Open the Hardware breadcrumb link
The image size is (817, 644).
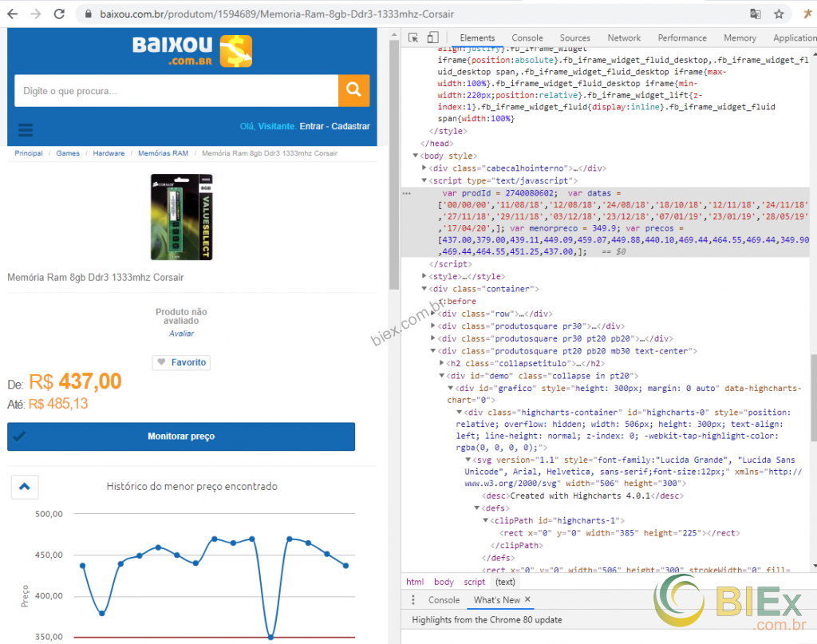click(109, 153)
